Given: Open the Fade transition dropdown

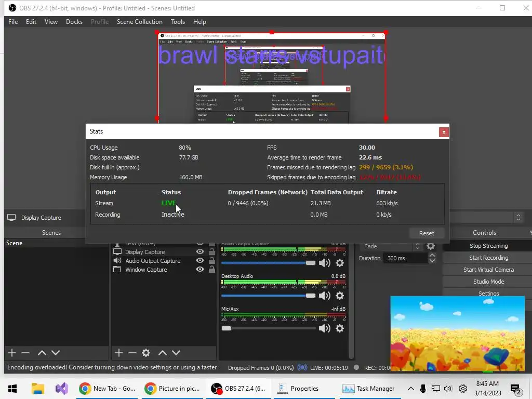Looking at the screenshot, I should click(x=391, y=246).
